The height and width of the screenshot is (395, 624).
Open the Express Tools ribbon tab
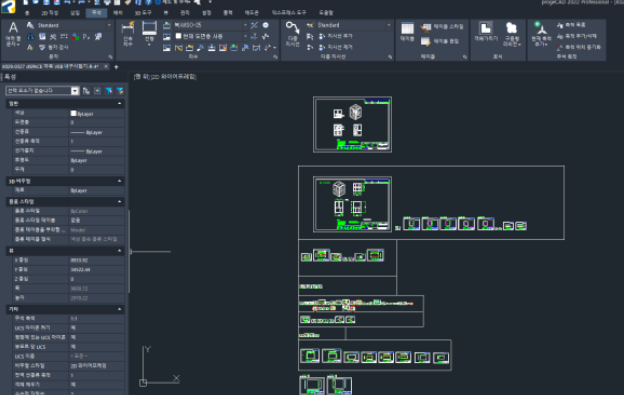pyautogui.click(x=289, y=13)
